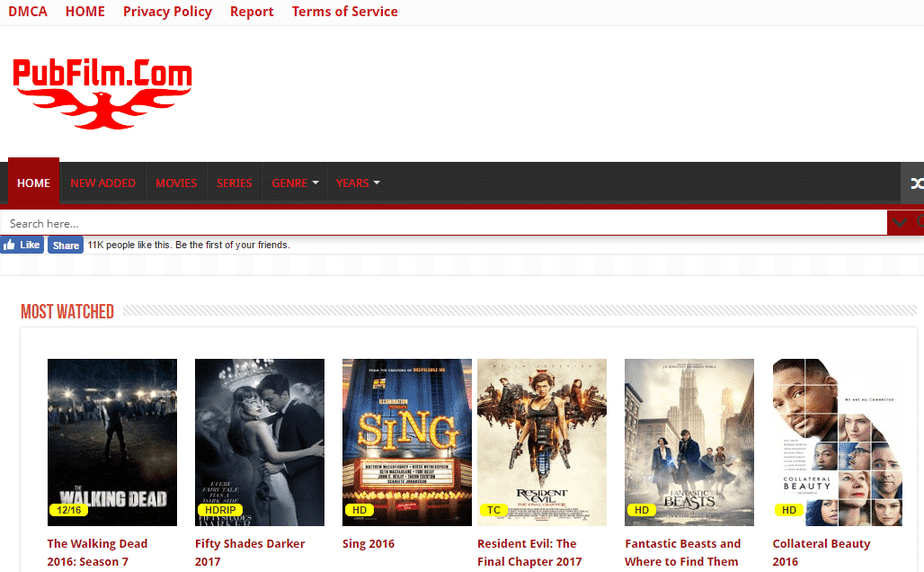The width and height of the screenshot is (924, 572).
Task: Open Terms of Service link
Action: pyautogui.click(x=345, y=11)
